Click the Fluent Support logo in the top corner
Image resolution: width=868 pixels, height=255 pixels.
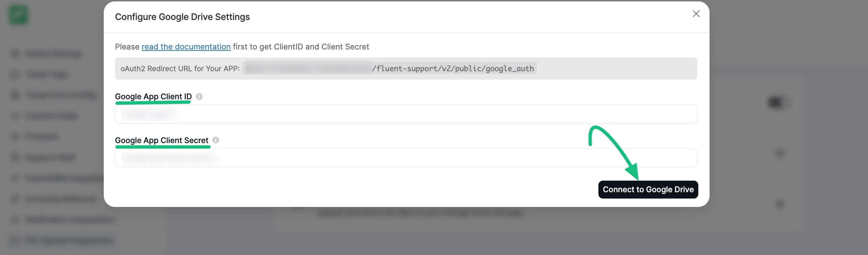(18, 14)
